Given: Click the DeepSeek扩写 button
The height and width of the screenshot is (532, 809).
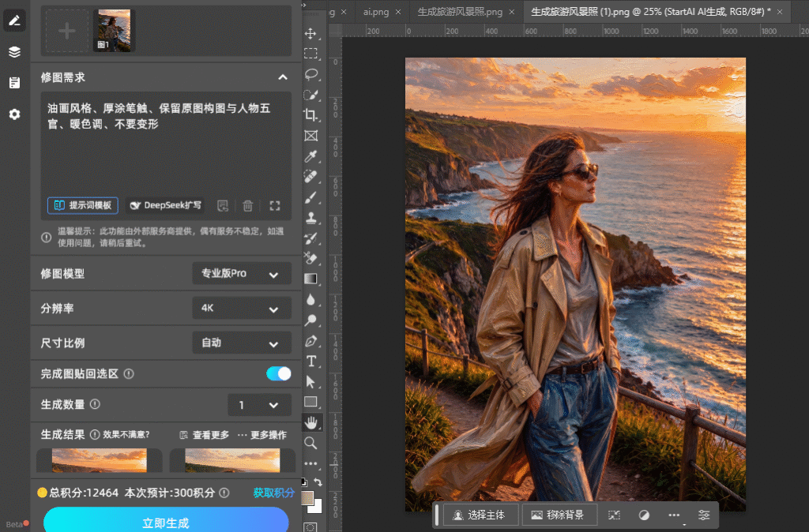Looking at the screenshot, I should point(165,205).
